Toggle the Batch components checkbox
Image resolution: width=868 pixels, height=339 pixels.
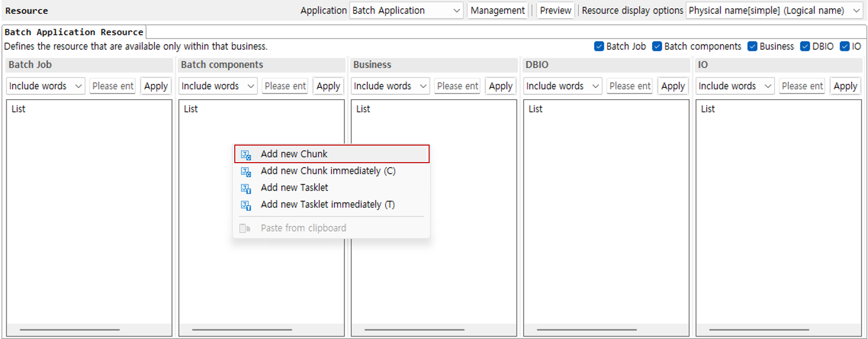(x=657, y=46)
